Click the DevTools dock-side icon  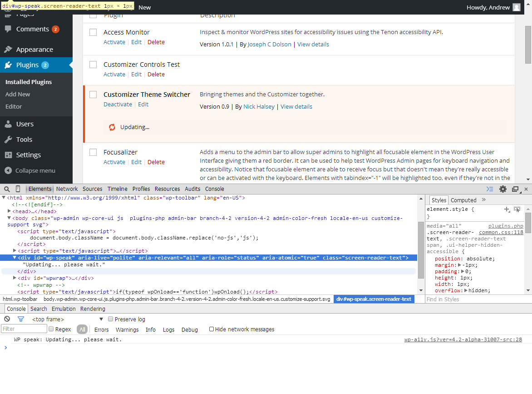[515, 189]
